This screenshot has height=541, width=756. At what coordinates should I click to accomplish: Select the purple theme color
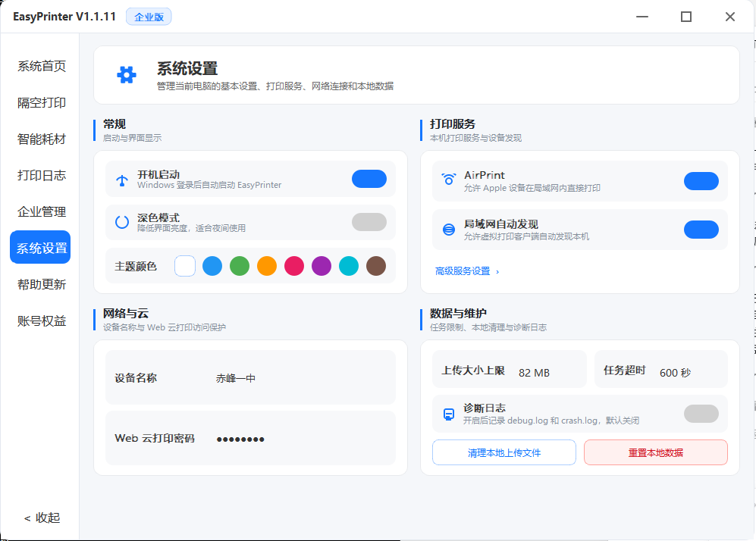(x=322, y=266)
